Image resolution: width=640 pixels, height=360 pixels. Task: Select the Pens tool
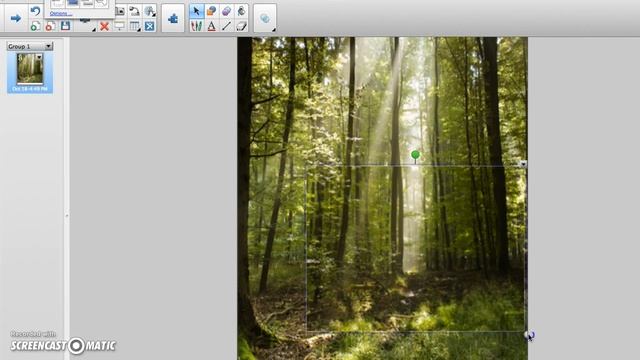pyautogui.click(x=196, y=27)
